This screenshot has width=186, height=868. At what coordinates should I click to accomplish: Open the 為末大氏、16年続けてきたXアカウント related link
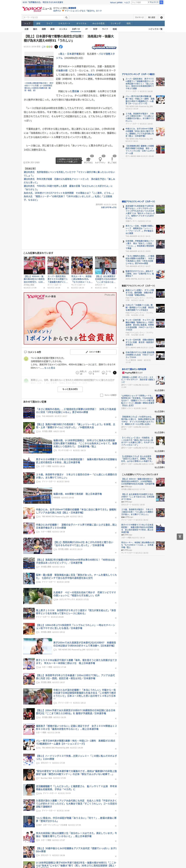tap(69, 193)
